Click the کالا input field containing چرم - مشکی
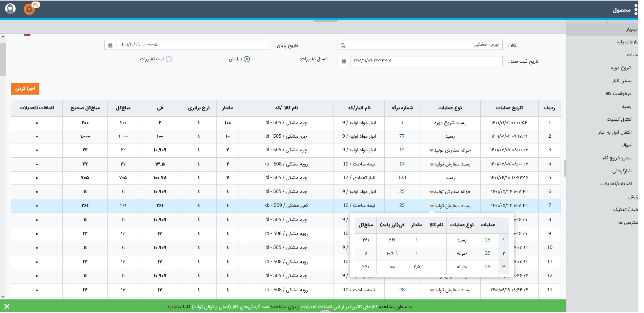Viewport: 644px width, 313px height. (x=420, y=45)
